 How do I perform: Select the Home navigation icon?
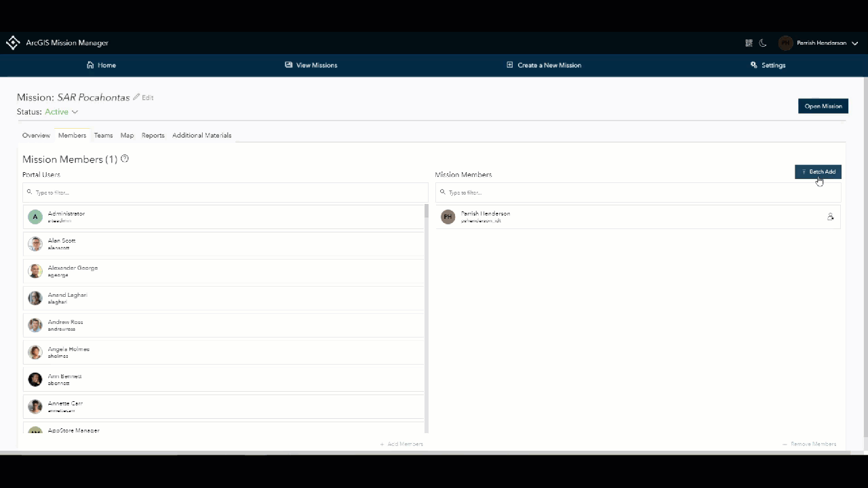coord(91,64)
